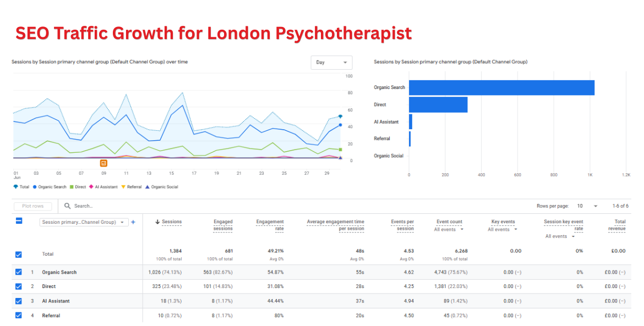
Task: Toggle the Organic Search row checkbox
Action: pos(19,272)
